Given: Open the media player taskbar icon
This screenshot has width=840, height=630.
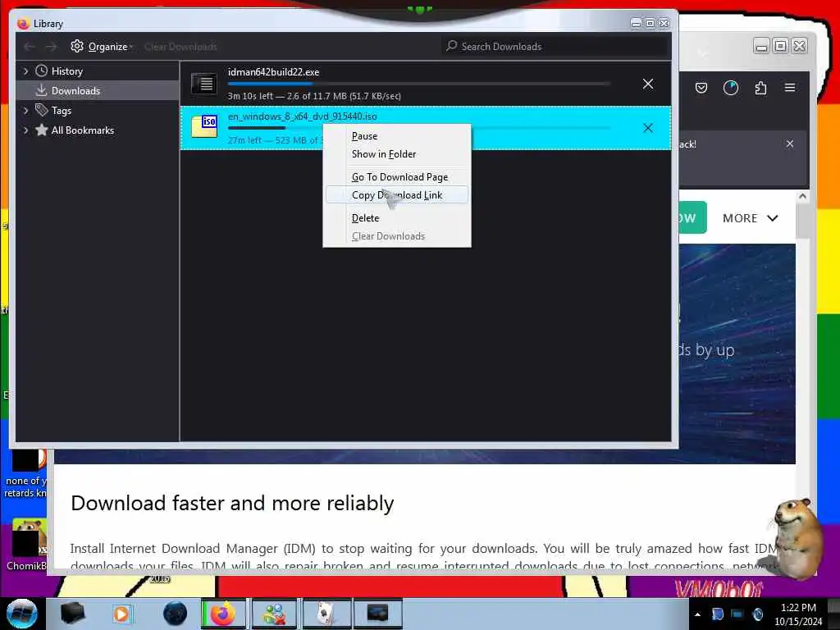Looking at the screenshot, I should point(121,614).
